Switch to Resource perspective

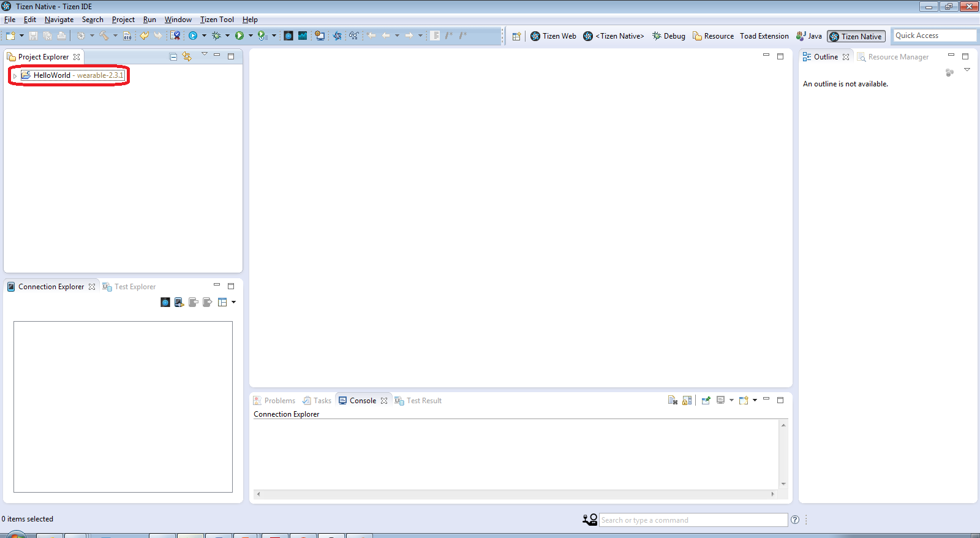713,36
